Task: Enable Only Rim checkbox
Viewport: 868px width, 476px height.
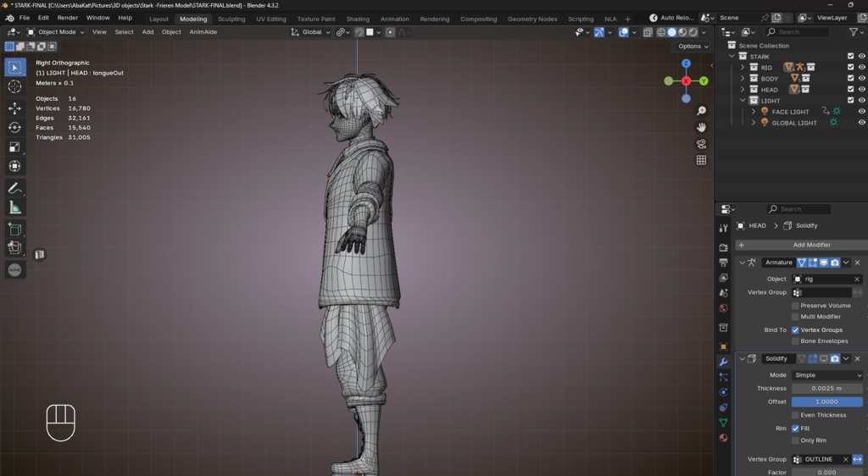Action: 795,440
